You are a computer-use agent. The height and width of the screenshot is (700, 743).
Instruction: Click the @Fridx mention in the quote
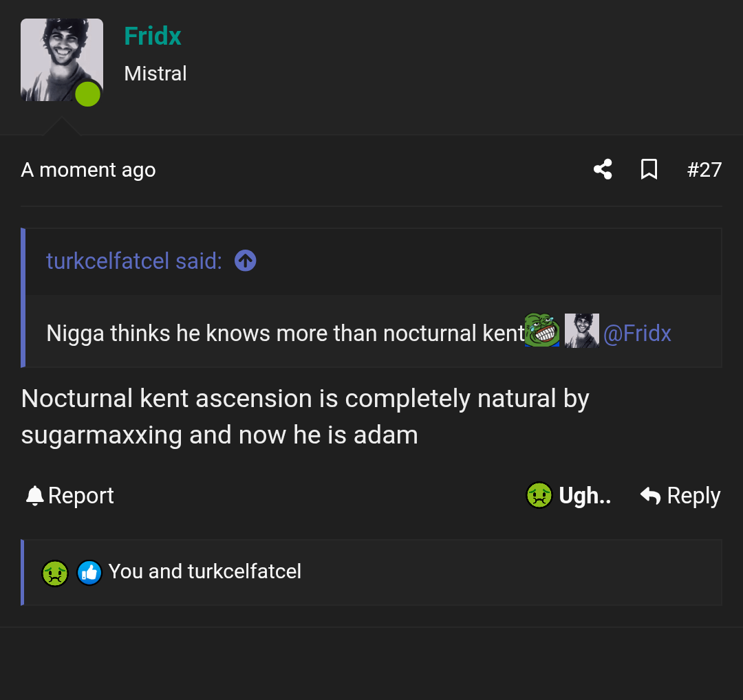(637, 333)
